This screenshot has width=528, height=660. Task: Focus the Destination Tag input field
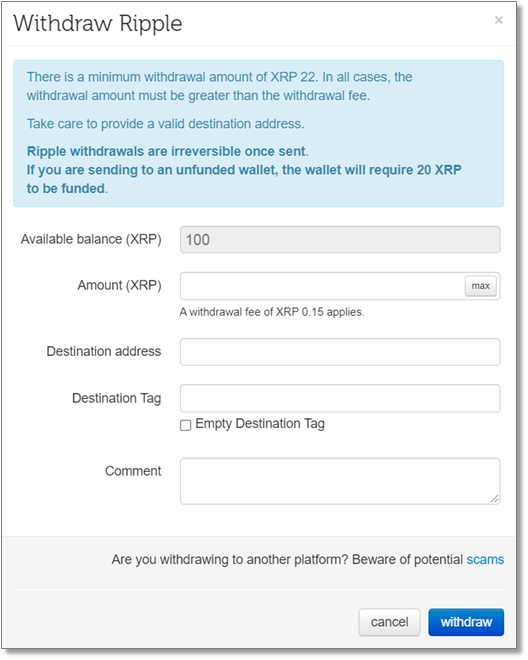(340, 398)
